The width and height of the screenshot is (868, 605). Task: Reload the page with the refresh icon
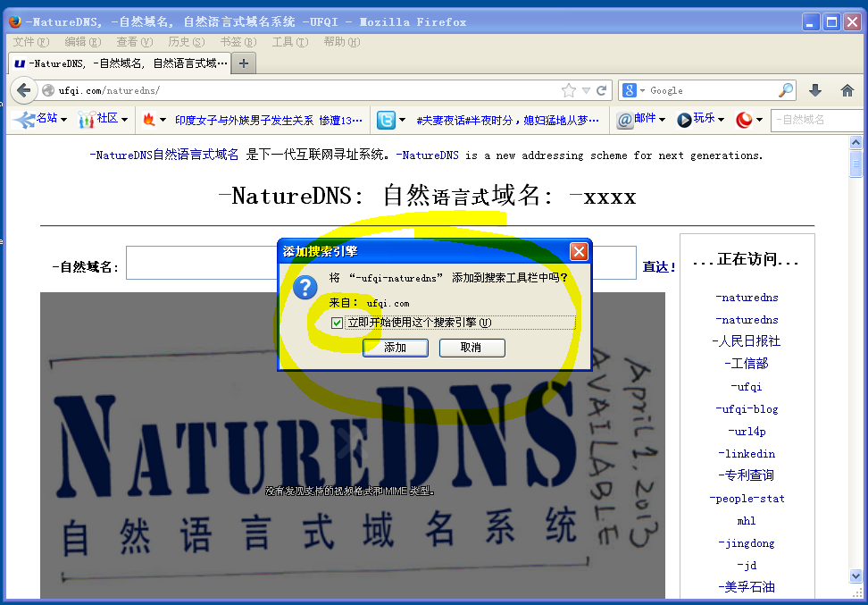coord(602,90)
